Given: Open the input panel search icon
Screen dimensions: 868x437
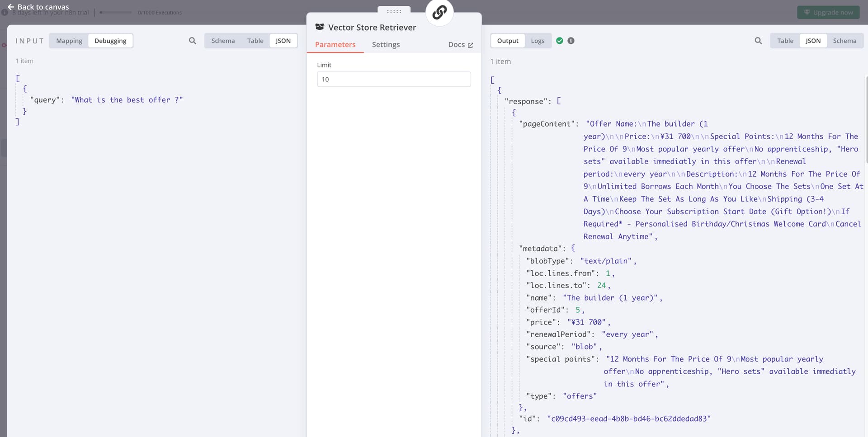Looking at the screenshot, I should coord(193,41).
